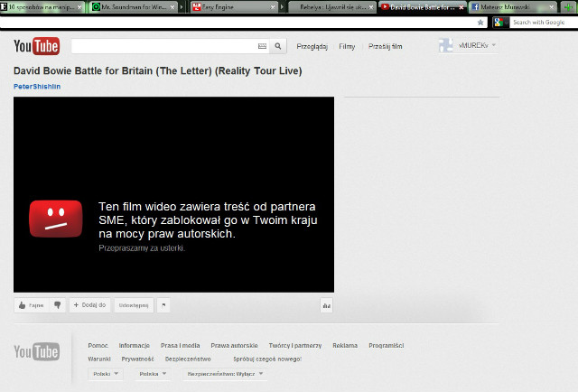Open the Polska country dropdown
Screen dimensions: 578x392
click(x=153, y=374)
